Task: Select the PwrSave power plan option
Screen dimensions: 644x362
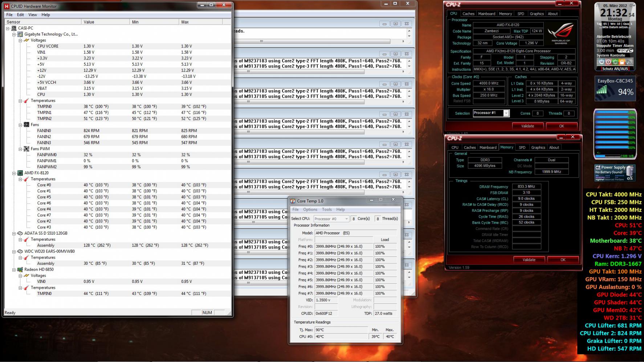Action: (x=620, y=179)
